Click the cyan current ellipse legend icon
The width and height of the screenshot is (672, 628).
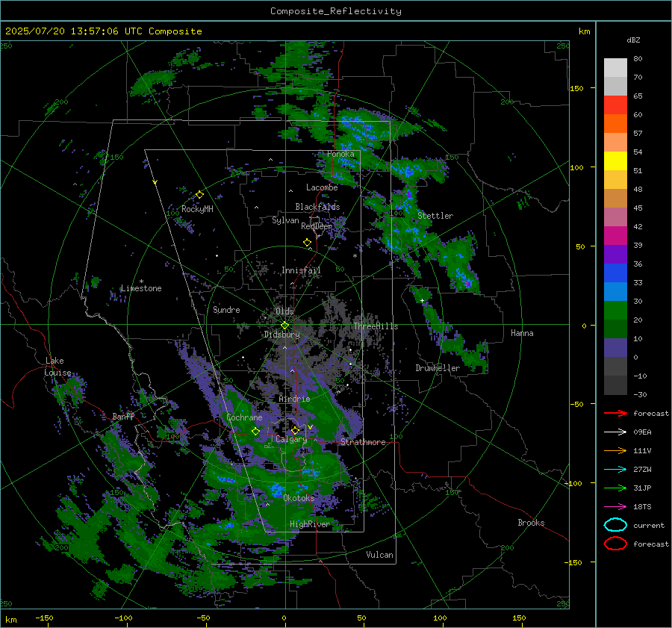click(x=615, y=525)
